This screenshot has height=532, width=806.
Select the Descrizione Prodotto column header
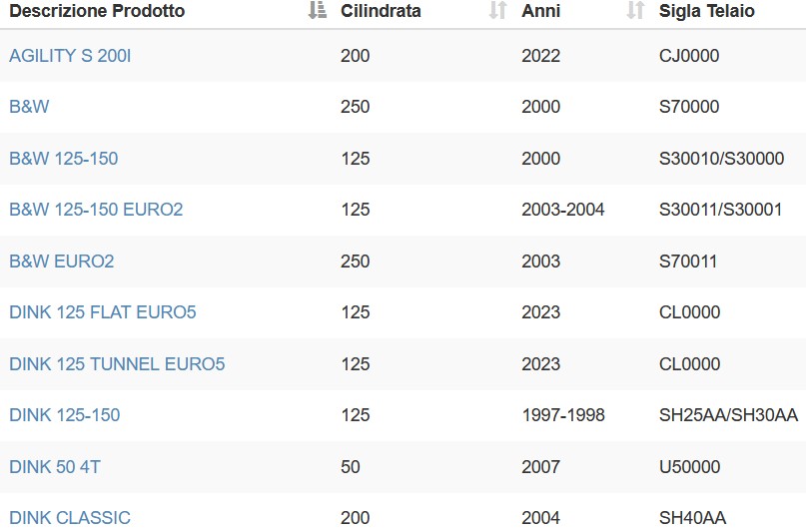pos(97,11)
